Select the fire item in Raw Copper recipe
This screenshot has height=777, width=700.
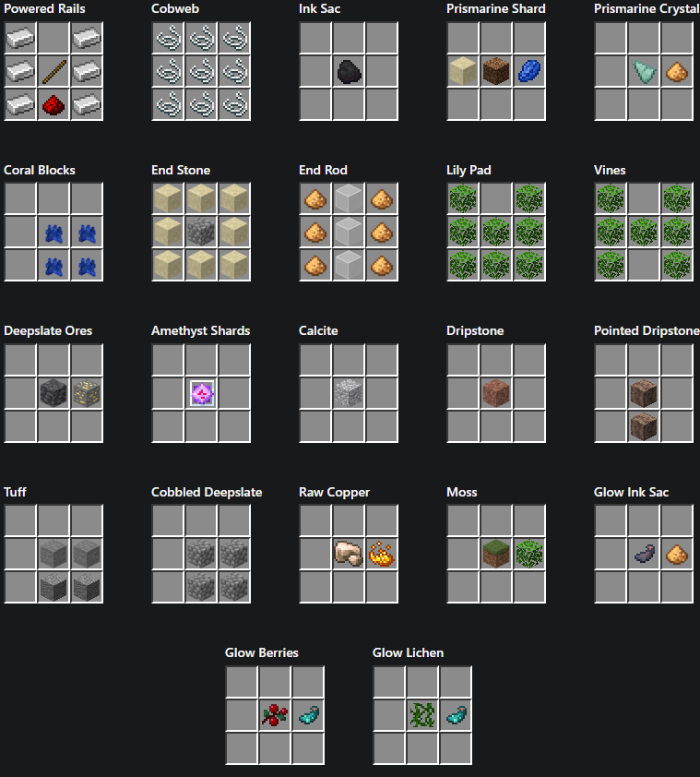382,555
